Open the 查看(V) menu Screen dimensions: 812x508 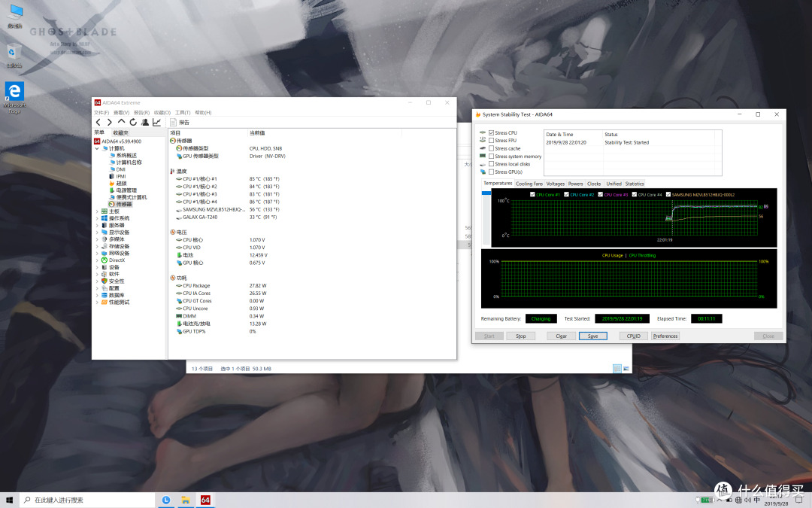121,112
